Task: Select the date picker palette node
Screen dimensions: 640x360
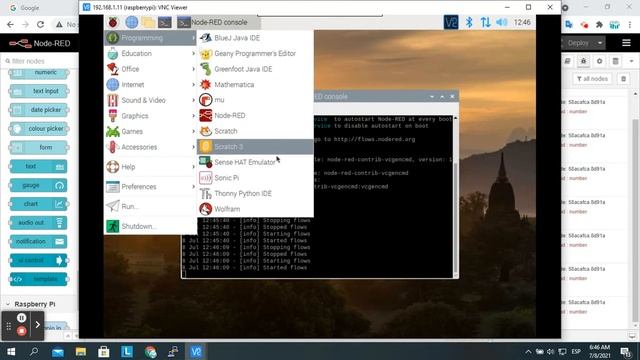Action: tap(39, 110)
